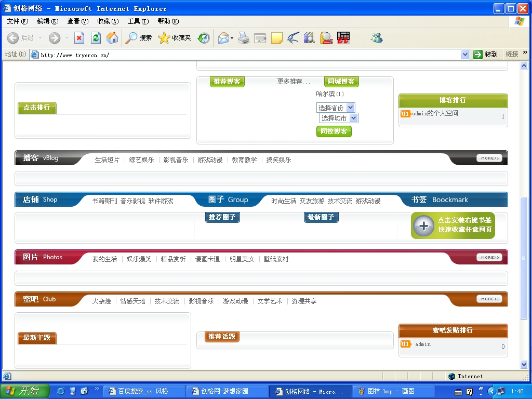Expand the address bar URL dropdown

[x=465, y=54]
